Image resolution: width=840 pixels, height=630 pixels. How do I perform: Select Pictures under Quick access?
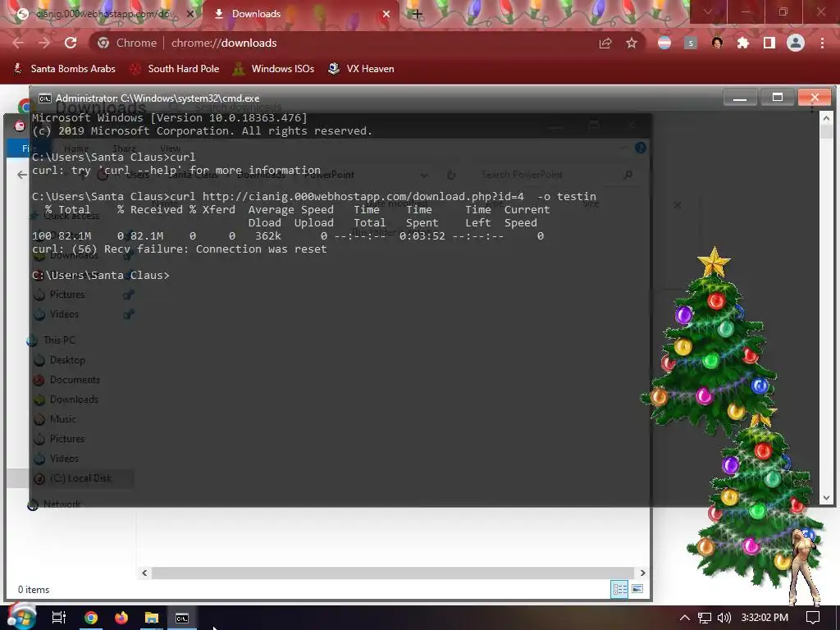[67, 294]
